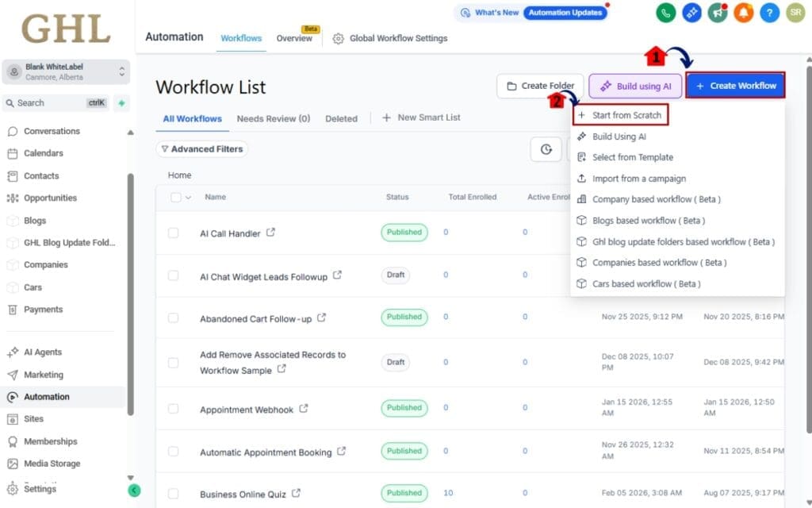Check the AI Call Handler row checkbox
The image size is (812, 508).
[x=174, y=233]
